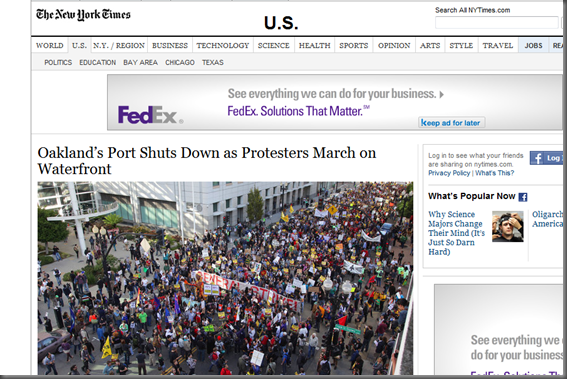The image size is (567, 379).
Task: Go to the Health section
Action: 314,46
